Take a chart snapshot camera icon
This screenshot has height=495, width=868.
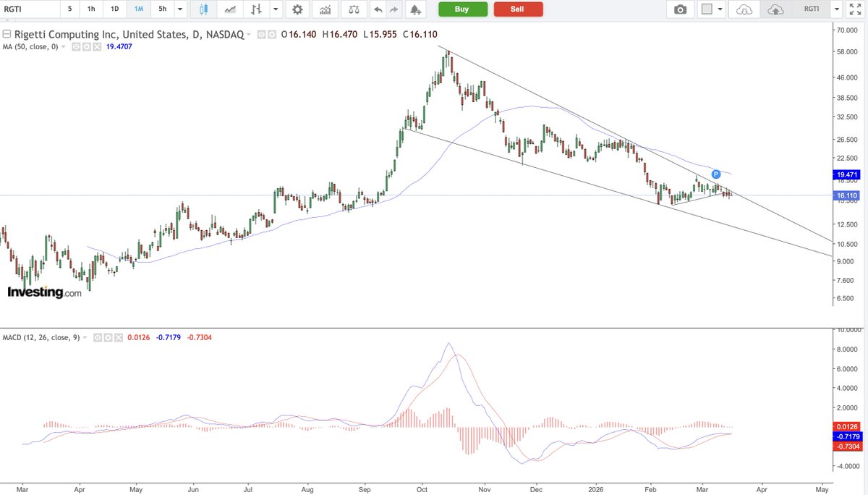point(680,9)
